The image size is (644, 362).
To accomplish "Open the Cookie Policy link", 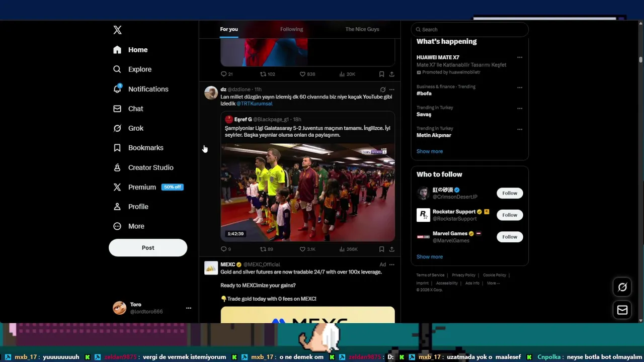I will [495, 275].
